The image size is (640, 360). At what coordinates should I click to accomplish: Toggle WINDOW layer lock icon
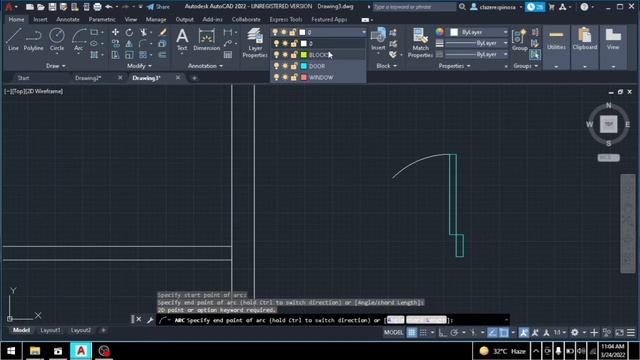click(x=294, y=77)
